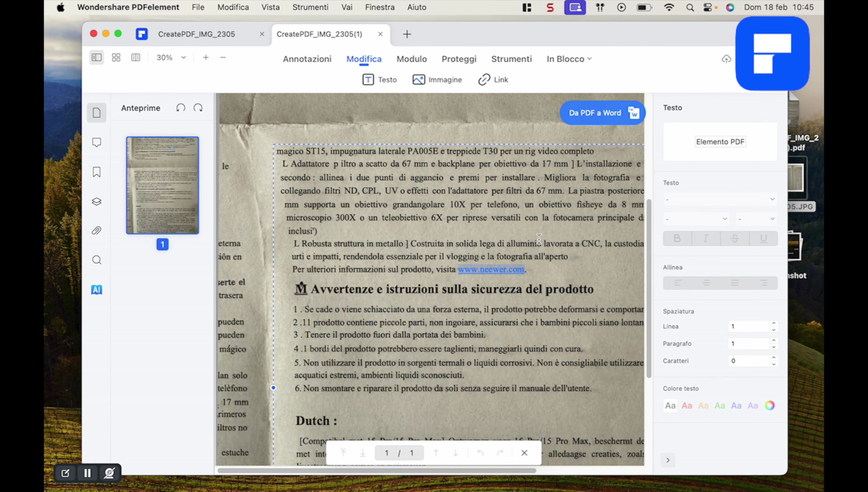Toggle bold formatting
The height and width of the screenshot is (492, 868).
click(677, 239)
